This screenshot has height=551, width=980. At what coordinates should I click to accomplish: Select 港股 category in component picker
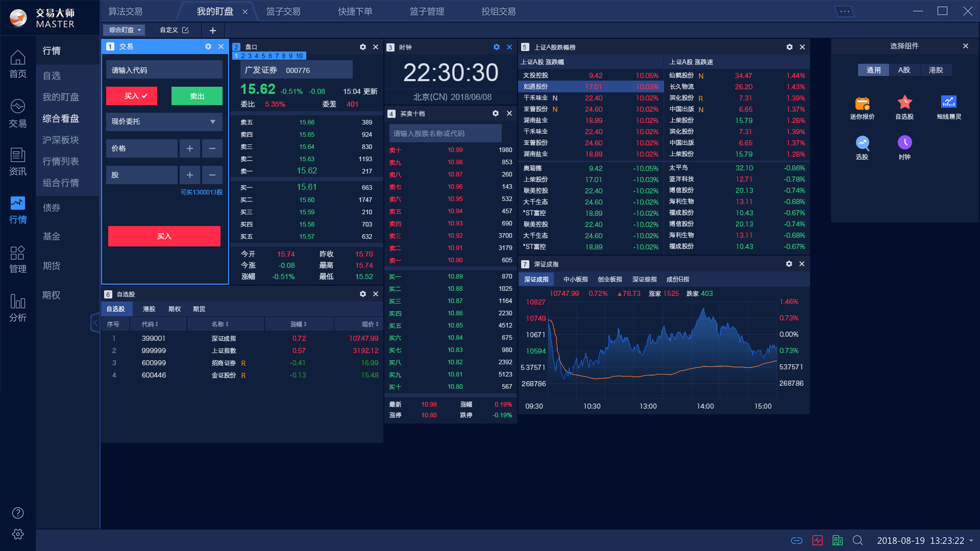point(936,70)
